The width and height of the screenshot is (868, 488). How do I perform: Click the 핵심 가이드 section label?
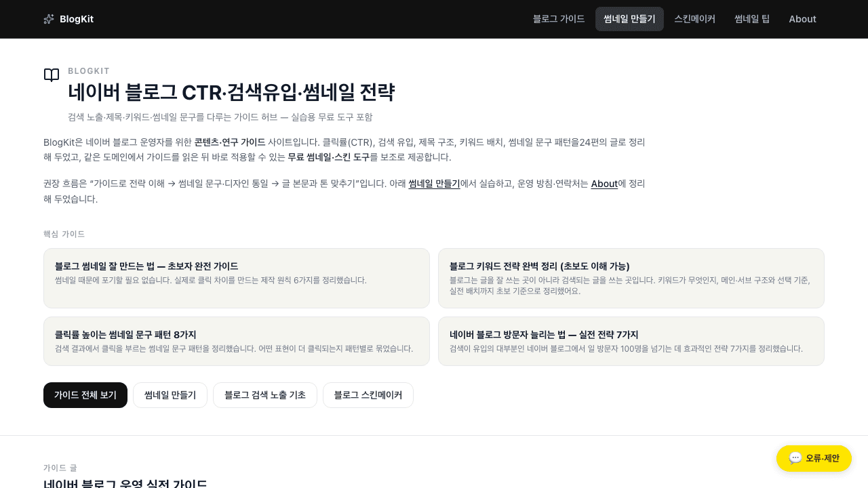point(64,234)
